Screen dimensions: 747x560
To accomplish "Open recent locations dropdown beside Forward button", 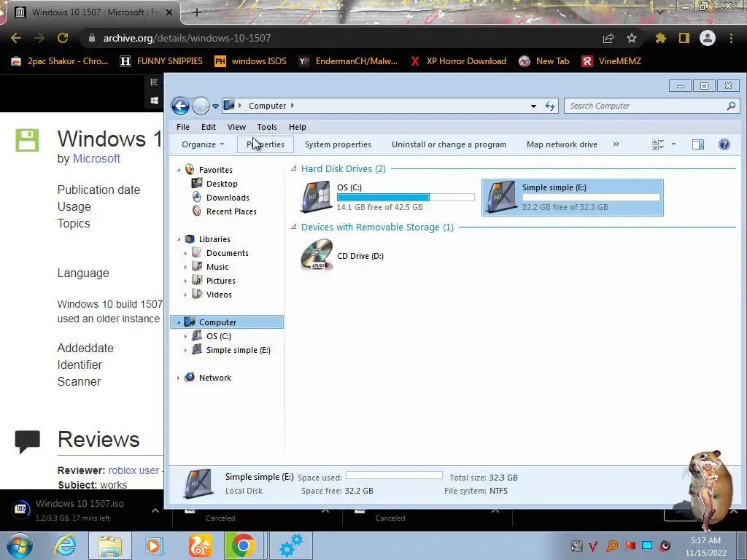I will click(x=215, y=106).
